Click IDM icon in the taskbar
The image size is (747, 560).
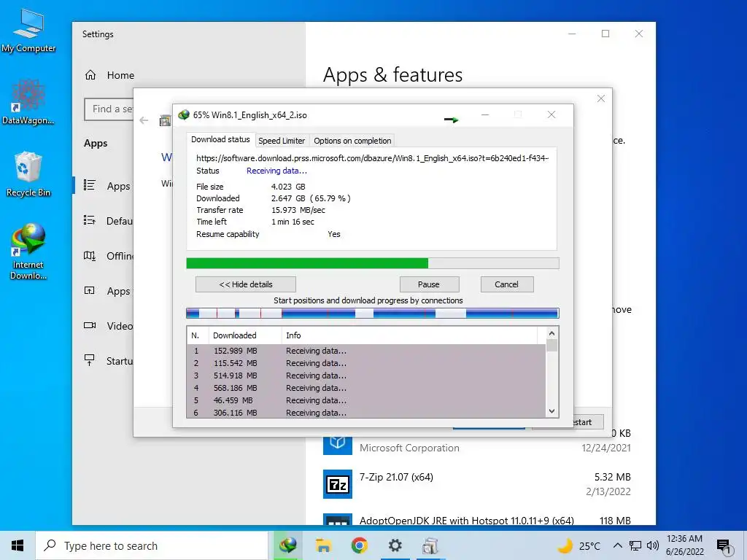287,545
